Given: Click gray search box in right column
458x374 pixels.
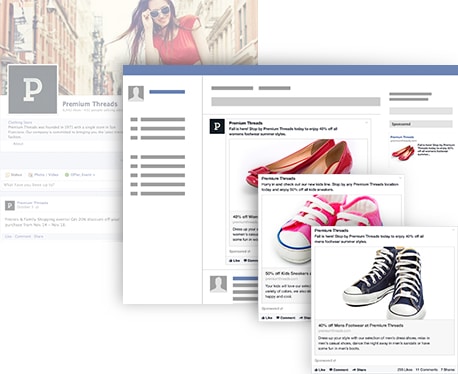Looking at the screenshot, I should (x=421, y=111).
